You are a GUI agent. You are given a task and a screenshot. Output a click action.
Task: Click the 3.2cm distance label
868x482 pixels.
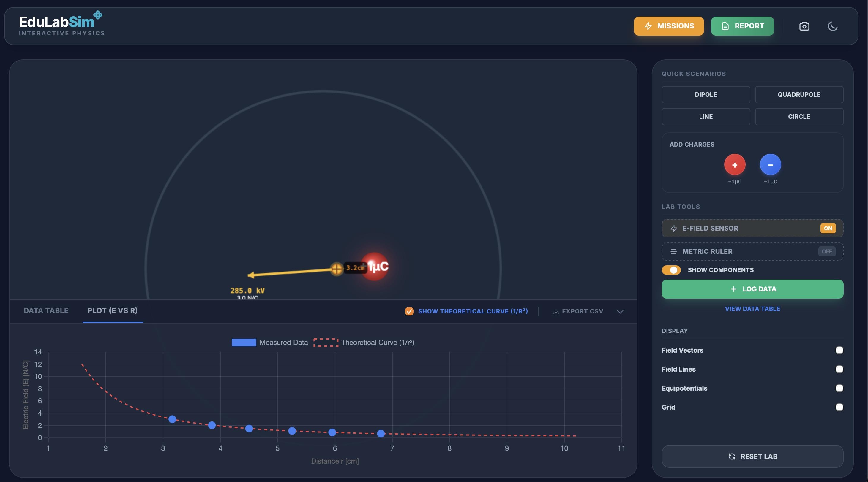355,268
